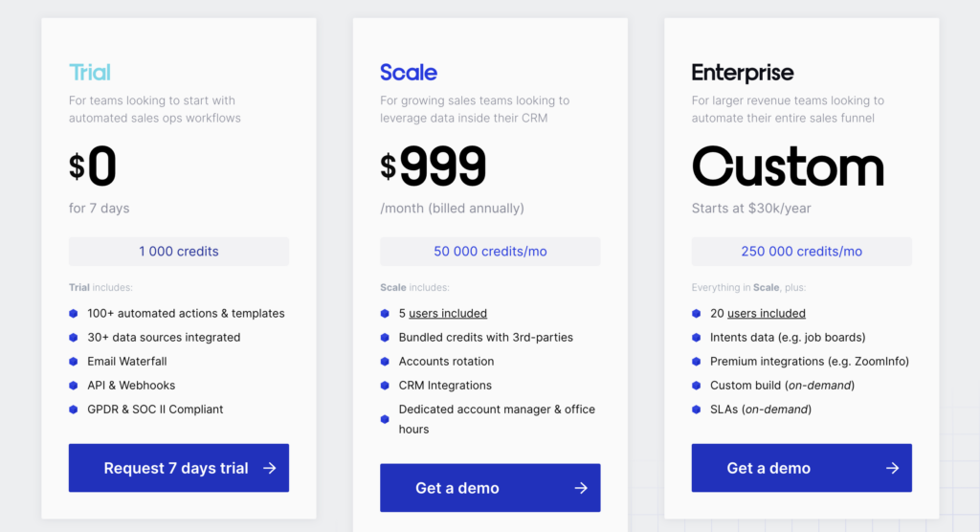Click the arrow icon on Request 7 days trial

point(269,468)
